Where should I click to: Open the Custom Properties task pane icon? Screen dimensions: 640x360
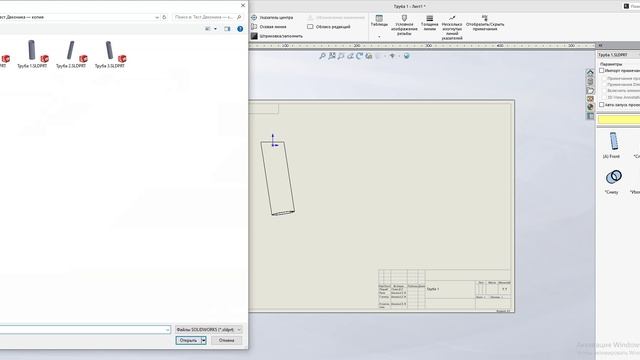[x=590, y=116]
